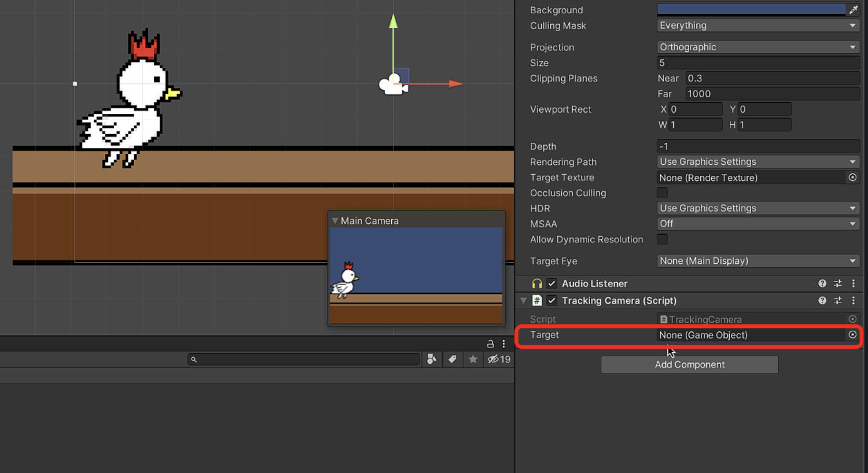868x473 pixels.
Task: Click the camera gizmo icon in scene
Action: coord(392,84)
